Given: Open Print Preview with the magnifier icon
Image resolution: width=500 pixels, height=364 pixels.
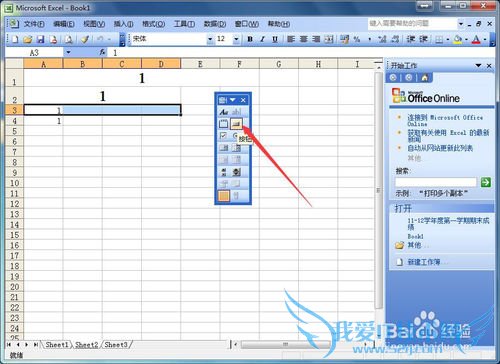Looking at the screenshot, I should [x=69, y=39].
